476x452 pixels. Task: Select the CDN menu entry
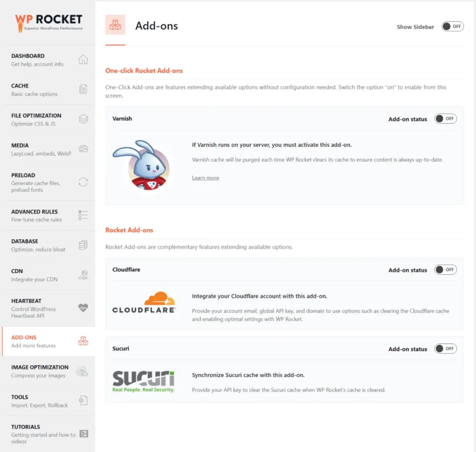click(x=48, y=275)
